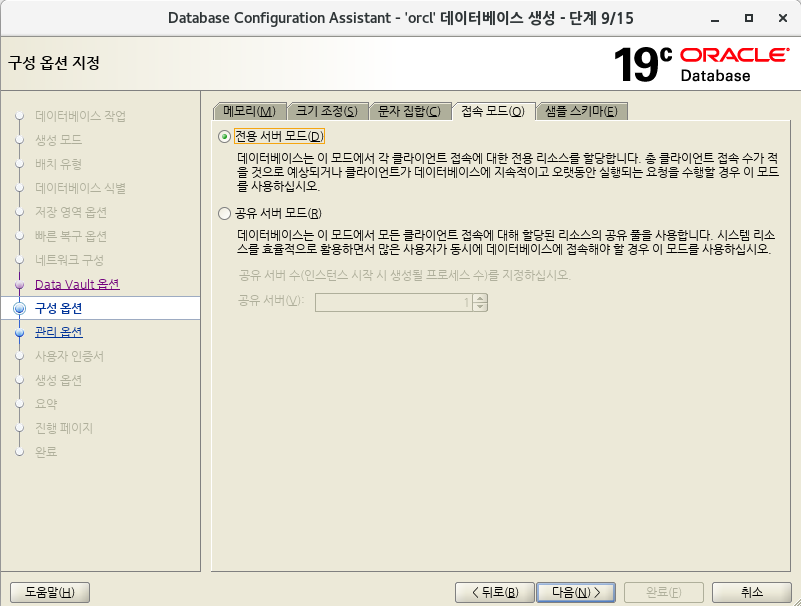Click the 저장 영역 옵션 step text
The width and height of the screenshot is (801, 606).
click(71, 212)
